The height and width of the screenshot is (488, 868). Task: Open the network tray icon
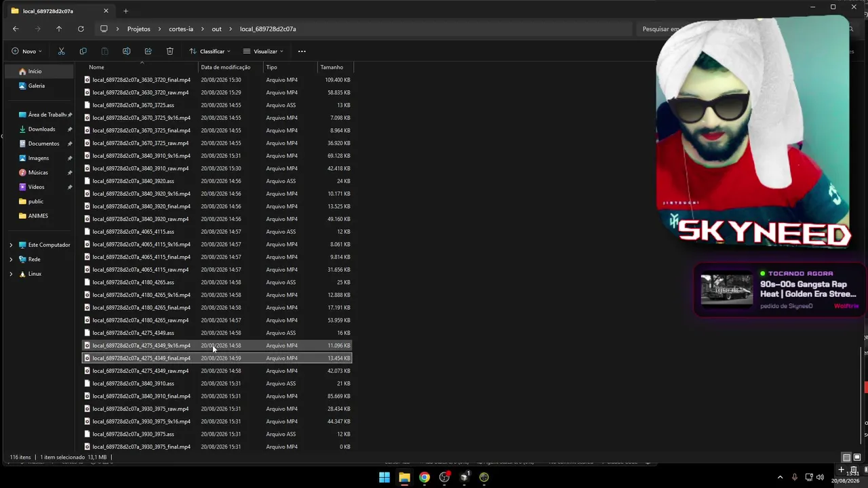(x=808, y=477)
